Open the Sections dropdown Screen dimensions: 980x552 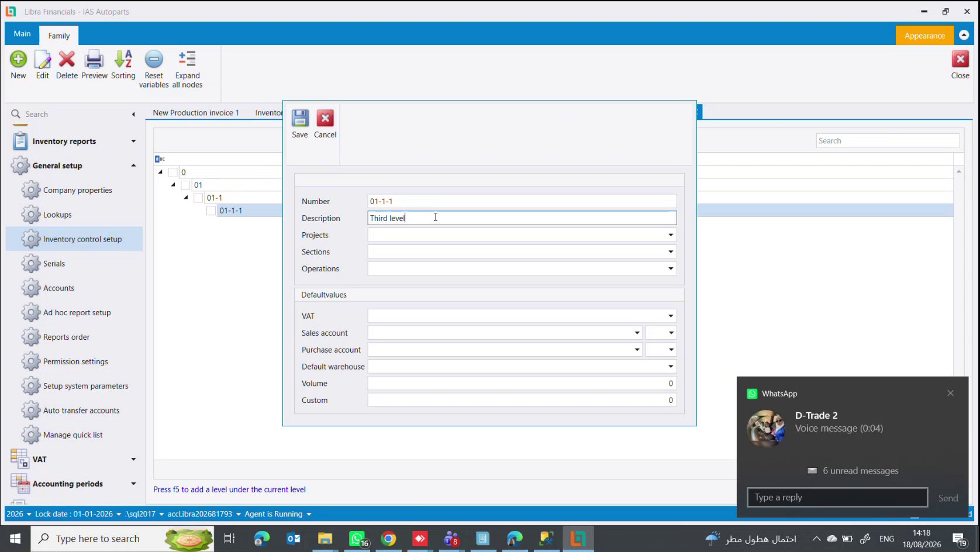(671, 252)
